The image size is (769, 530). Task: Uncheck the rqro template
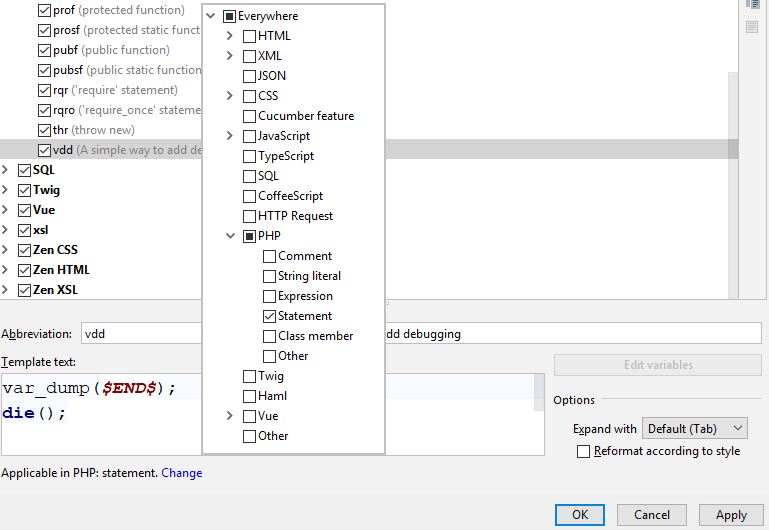44,110
